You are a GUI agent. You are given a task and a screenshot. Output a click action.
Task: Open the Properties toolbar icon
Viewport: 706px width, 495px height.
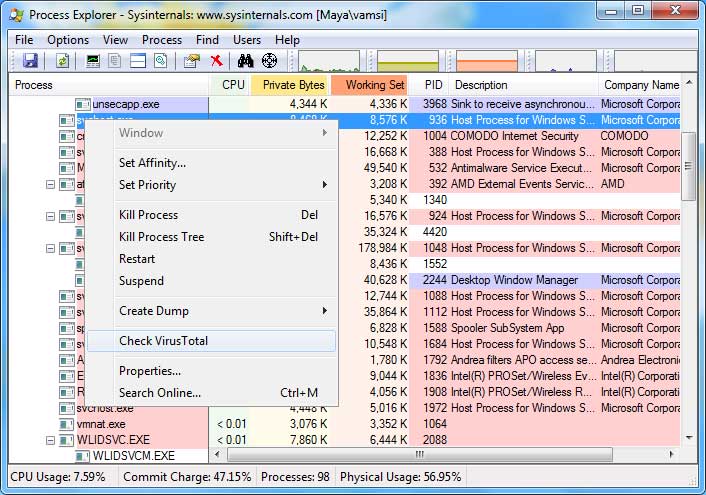tap(192, 60)
